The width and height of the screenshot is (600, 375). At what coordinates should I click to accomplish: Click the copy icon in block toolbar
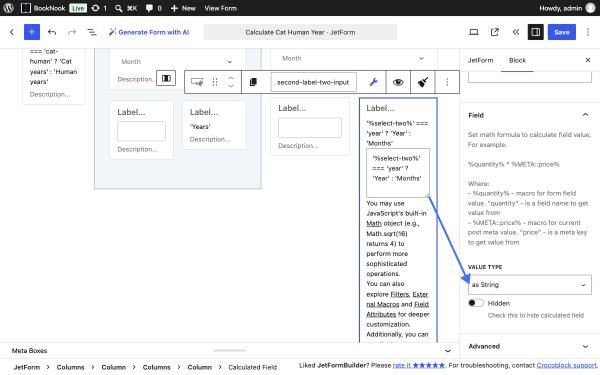click(x=253, y=82)
